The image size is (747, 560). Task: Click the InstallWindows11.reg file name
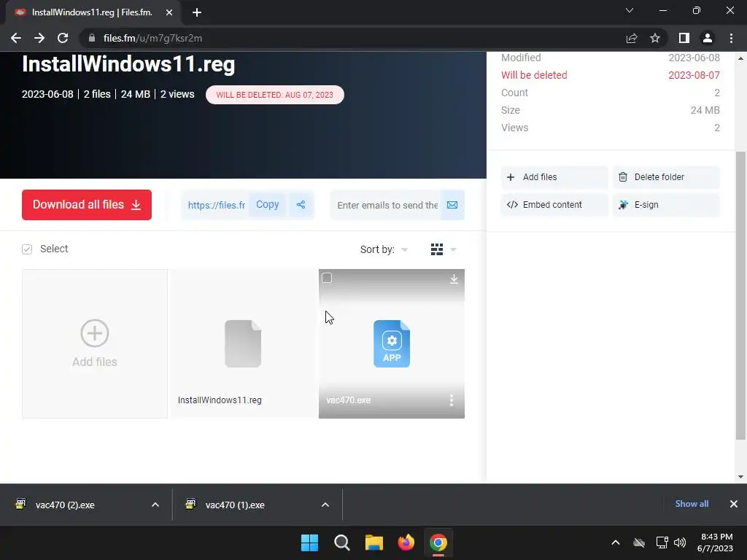pyautogui.click(x=220, y=400)
